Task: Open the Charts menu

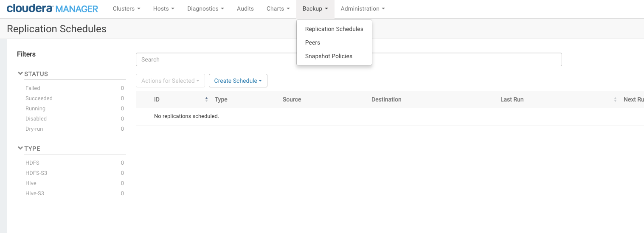Action: pos(278,8)
